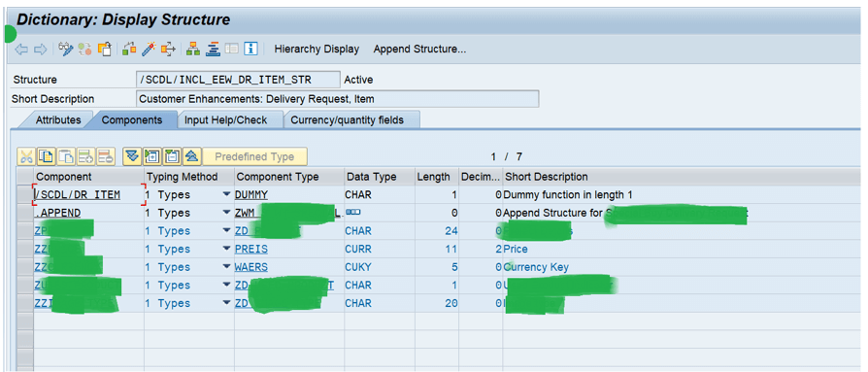
Task: Show object list hierarchy icon
Action: point(193,50)
